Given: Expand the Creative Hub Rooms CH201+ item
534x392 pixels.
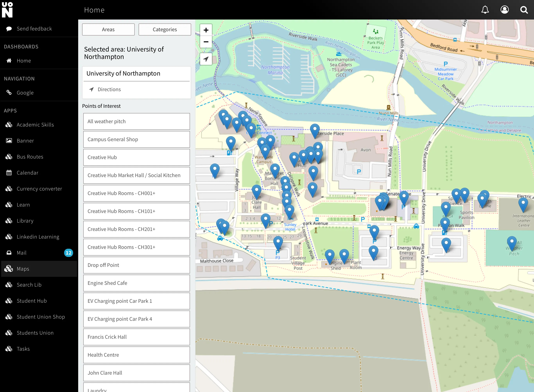Looking at the screenshot, I should pyautogui.click(x=137, y=229).
